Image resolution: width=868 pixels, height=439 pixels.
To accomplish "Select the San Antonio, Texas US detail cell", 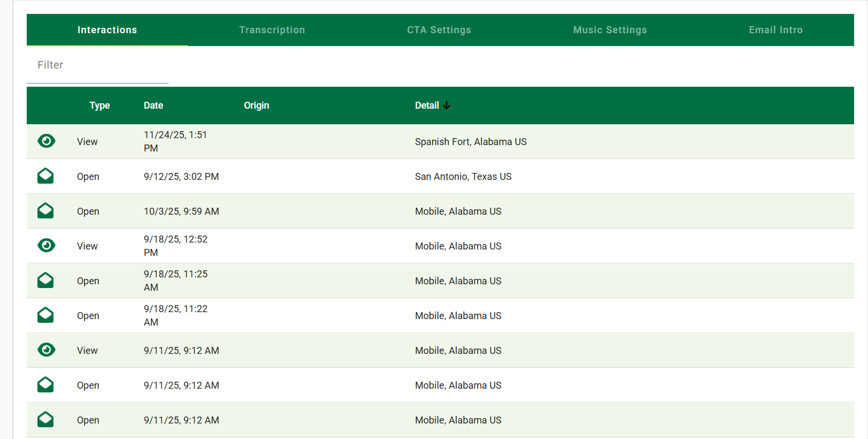I will tap(463, 177).
